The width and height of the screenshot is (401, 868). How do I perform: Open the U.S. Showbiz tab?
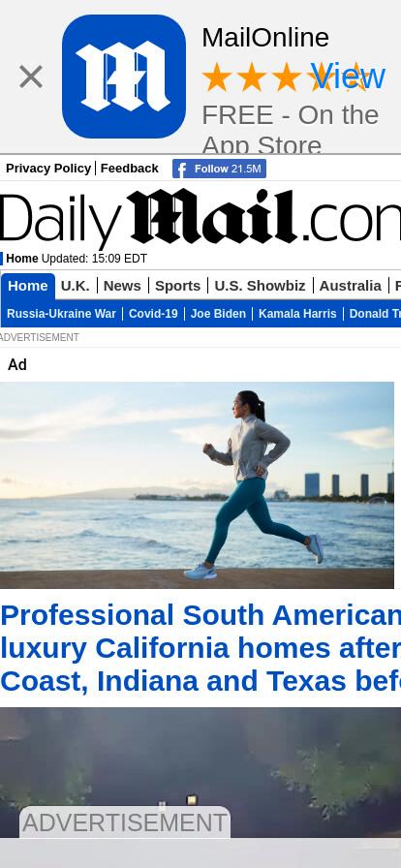tap(260, 286)
